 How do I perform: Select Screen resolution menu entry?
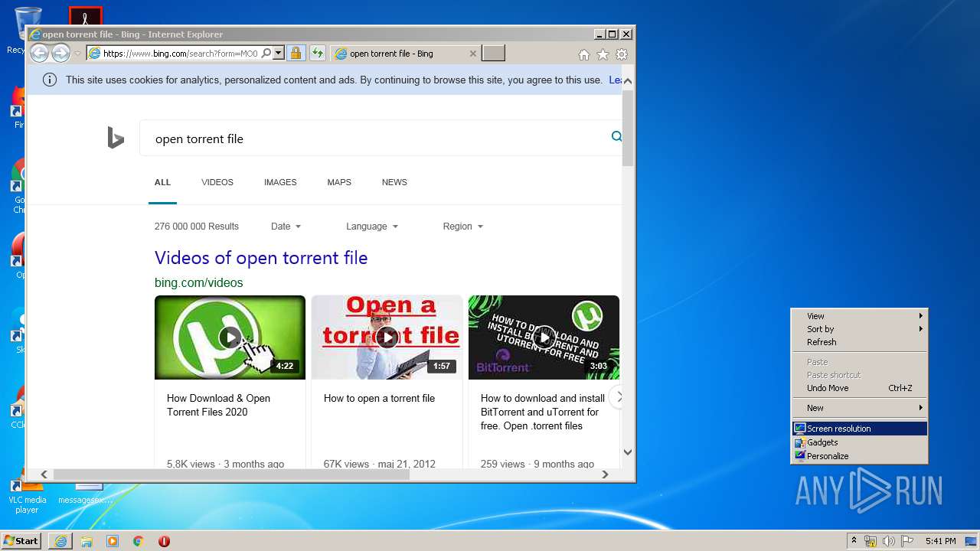point(859,429)
